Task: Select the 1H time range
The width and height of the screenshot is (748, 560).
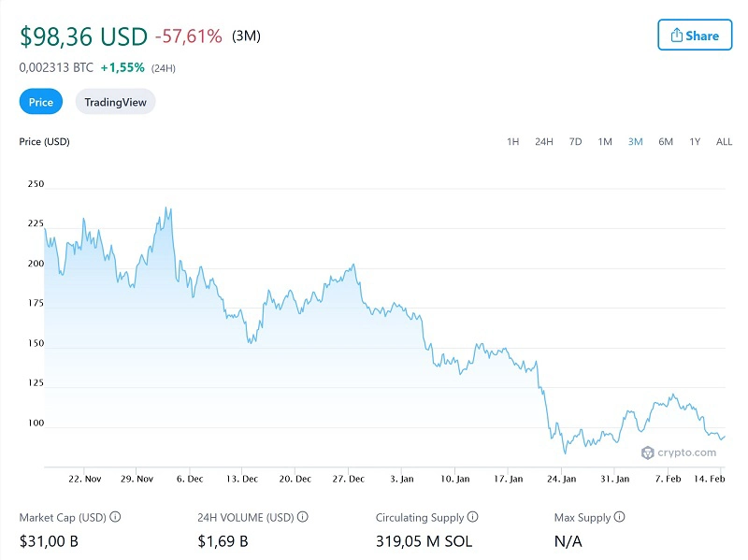Action: [512, 141]
